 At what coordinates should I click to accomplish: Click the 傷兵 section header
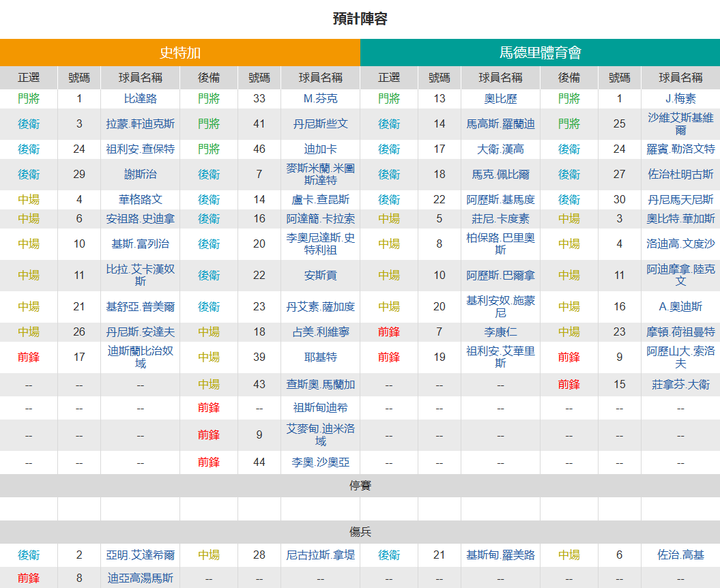[x=360, y=532]
